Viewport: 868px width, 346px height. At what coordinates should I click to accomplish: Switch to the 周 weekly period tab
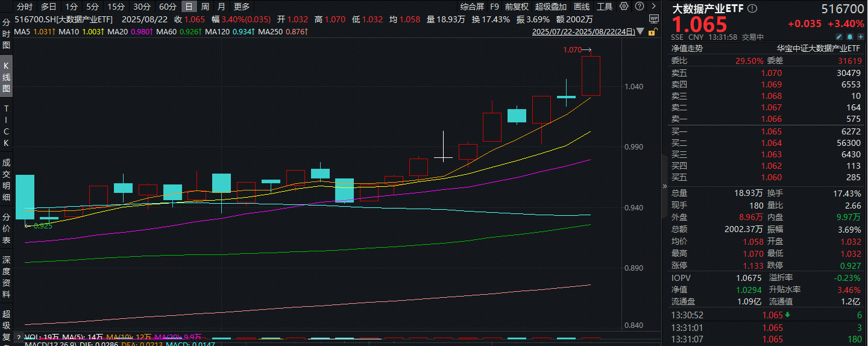coord(206,7)
